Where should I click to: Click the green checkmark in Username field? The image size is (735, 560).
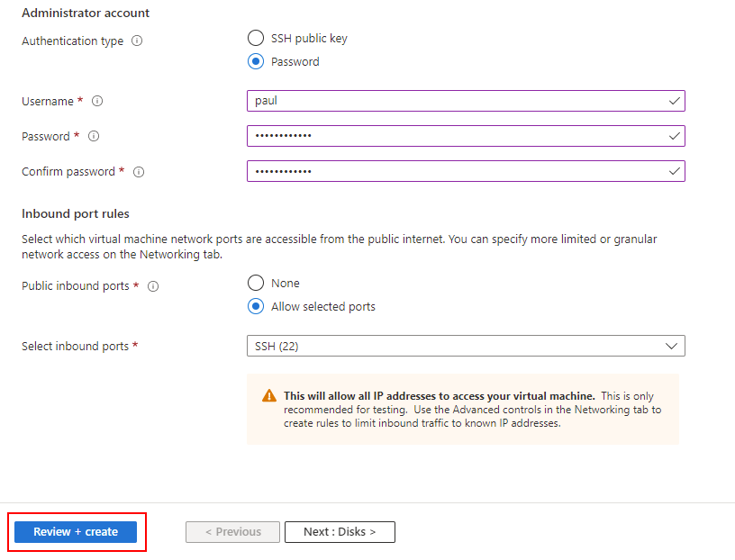tap(674, 101)
